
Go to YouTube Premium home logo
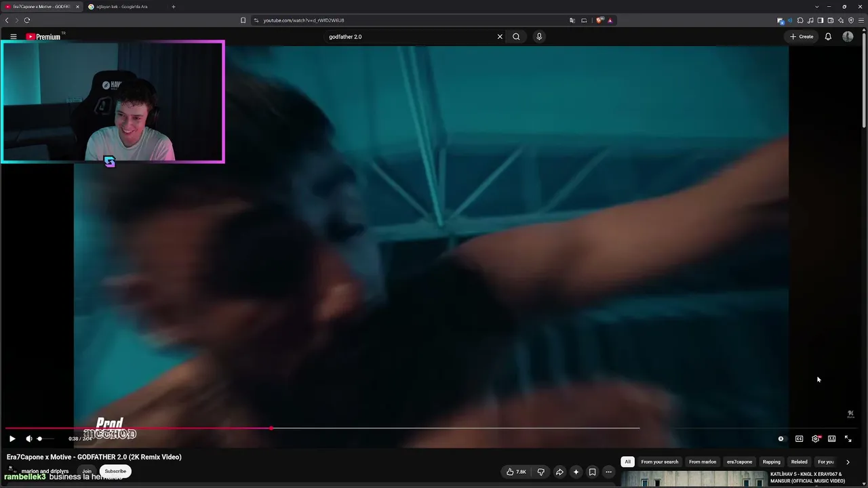(x=43, y=37)
